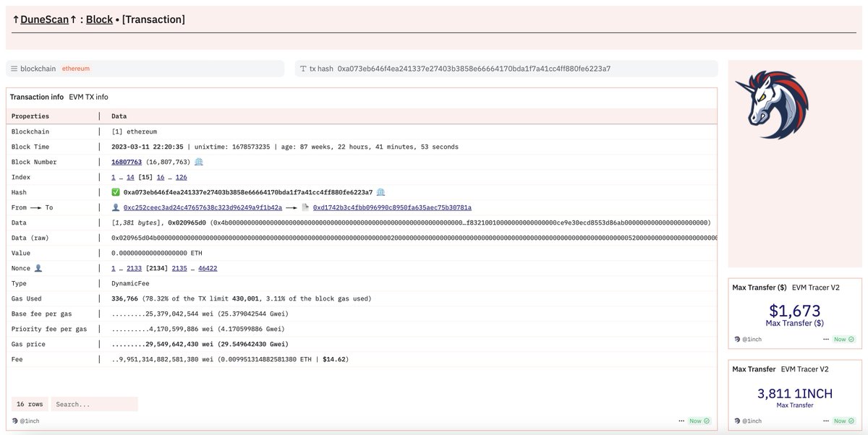This screenshot has width=868, height=435.
Task: Click the Properties column header
Action: (x=30, y=116)
